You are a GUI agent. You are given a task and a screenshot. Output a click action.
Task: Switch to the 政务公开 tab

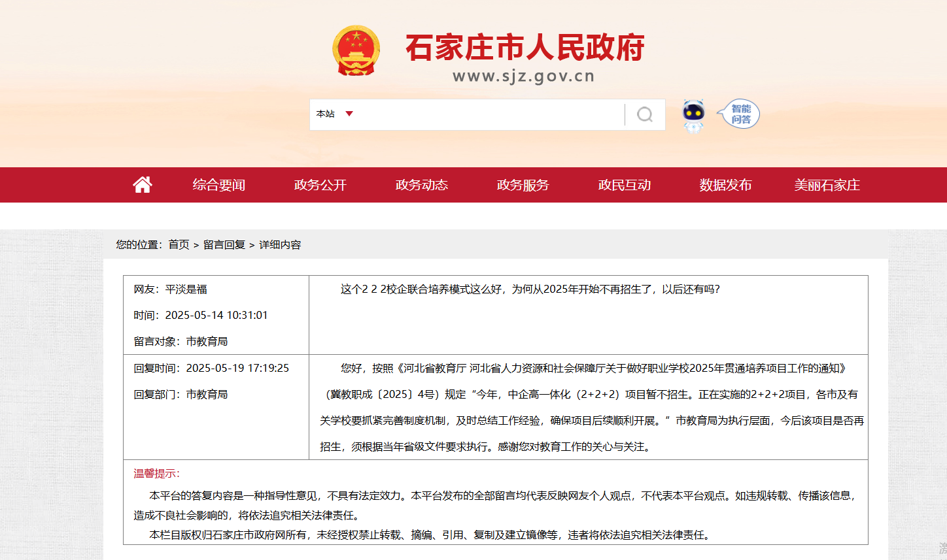(x=320, y=185)
